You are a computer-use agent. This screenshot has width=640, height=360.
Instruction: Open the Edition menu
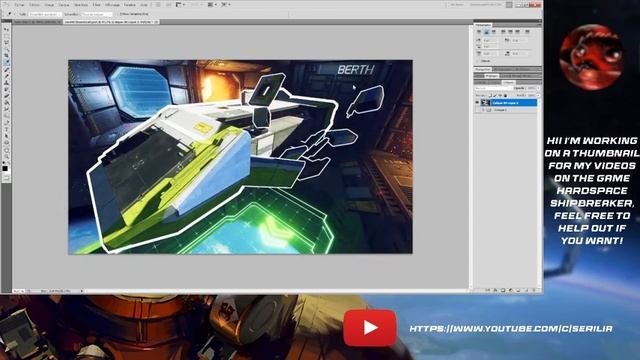[35, 4]
